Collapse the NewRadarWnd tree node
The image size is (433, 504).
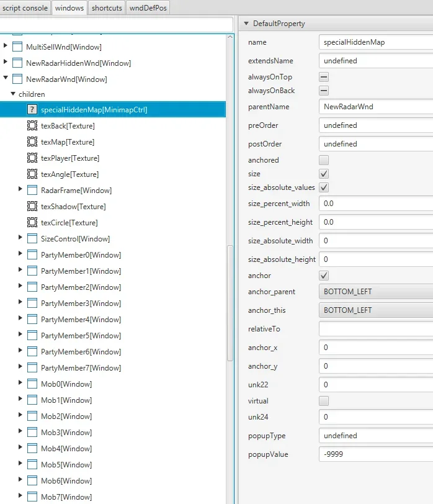(6, 78)
